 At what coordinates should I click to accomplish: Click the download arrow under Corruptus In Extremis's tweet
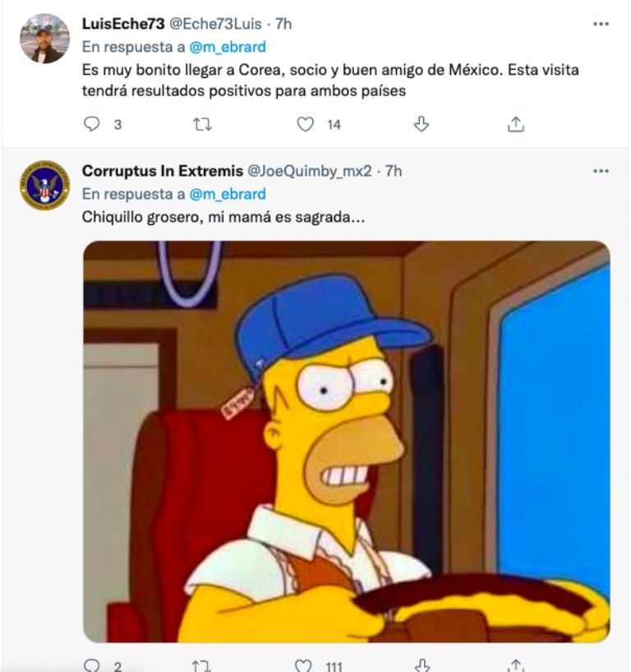421,662
